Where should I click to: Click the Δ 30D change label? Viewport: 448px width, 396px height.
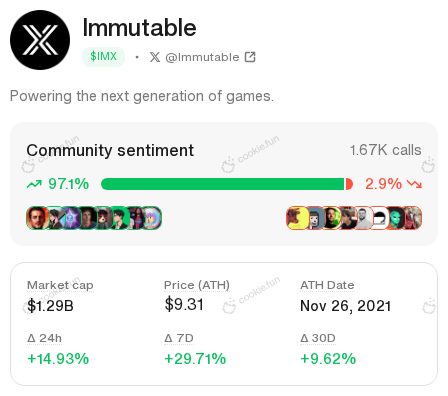click(318, 338)
